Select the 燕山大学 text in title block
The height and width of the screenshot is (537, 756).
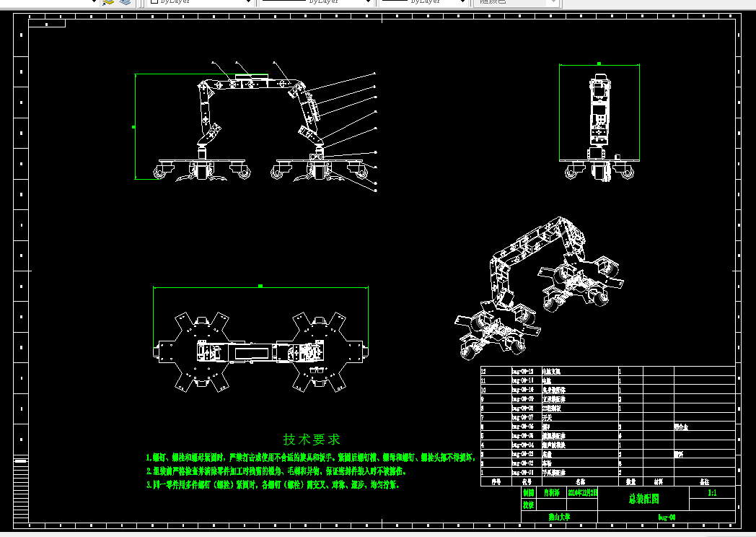559,517
